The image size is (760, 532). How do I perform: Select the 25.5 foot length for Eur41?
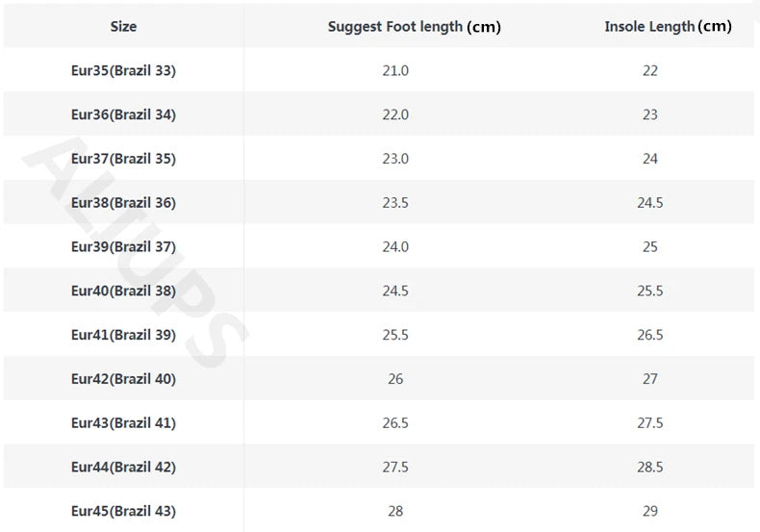tap(395, 336)
